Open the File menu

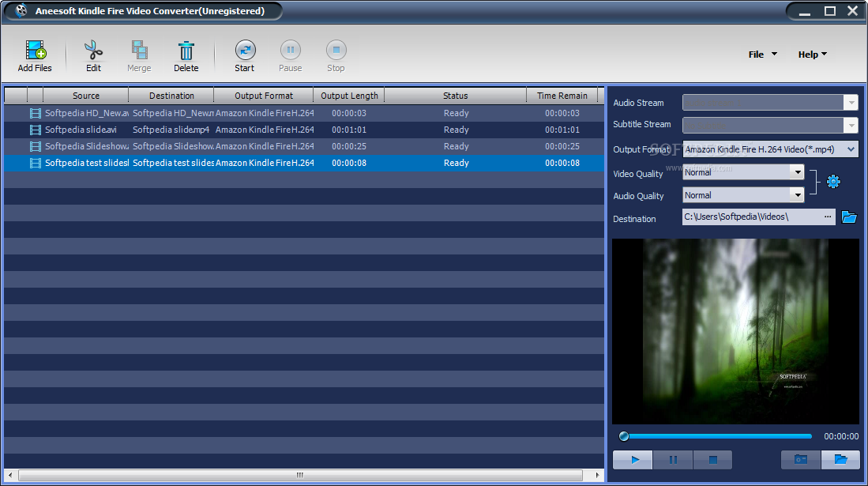(x=762, y=55)
